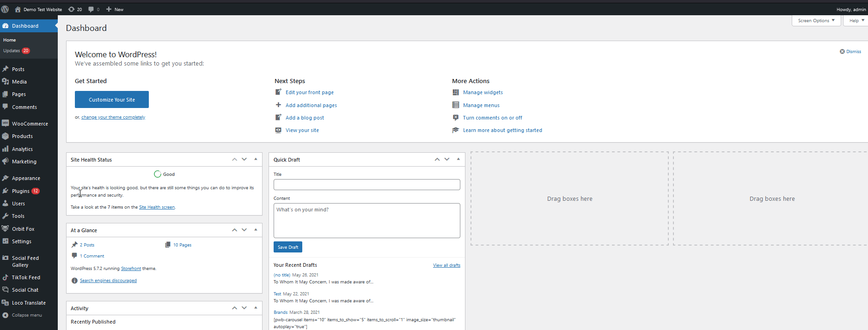Toggle Site Health Status panel collapse
Viewport: 868px width, 330px height.
(256, 159)
